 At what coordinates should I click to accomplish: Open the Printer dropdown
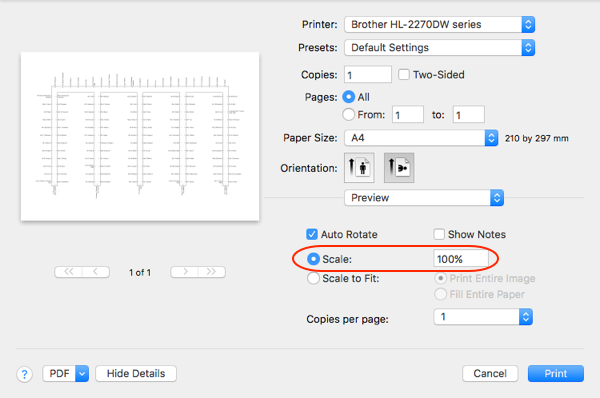tap(439, 24)
